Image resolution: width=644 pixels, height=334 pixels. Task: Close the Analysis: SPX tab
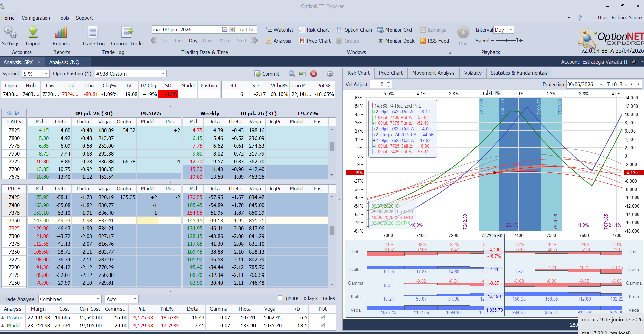pyautogui.click(x=39, y=62)
